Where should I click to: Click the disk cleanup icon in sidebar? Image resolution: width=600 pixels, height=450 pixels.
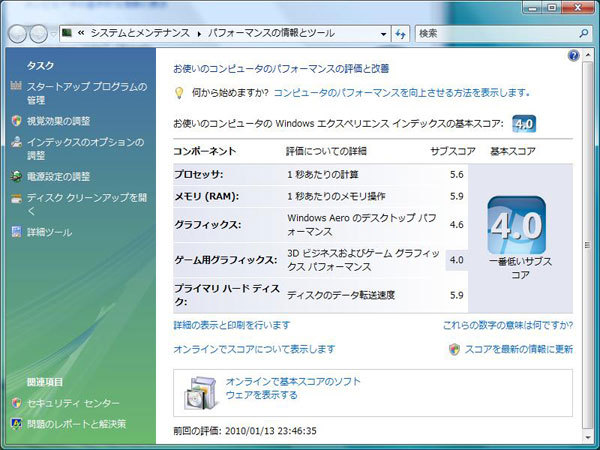[16, 198]
